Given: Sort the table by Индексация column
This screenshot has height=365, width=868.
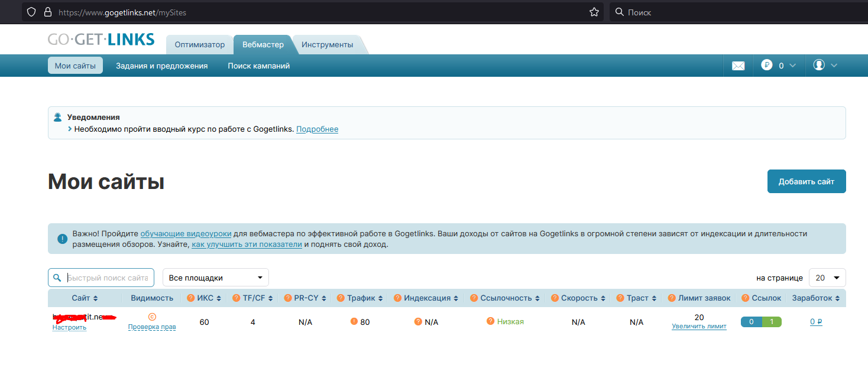Looking at the screenshot, I should coord(430,298).
